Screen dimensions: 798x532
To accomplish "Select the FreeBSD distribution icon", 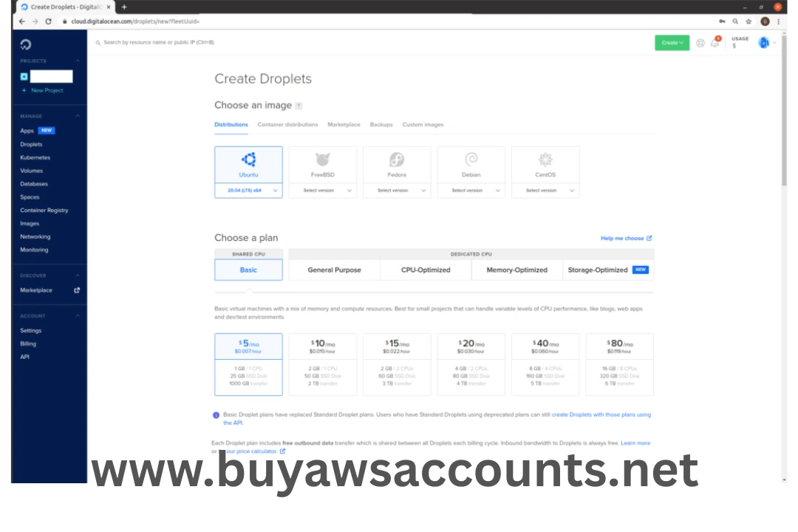I will pyautogui.click(x=323, y=160).
